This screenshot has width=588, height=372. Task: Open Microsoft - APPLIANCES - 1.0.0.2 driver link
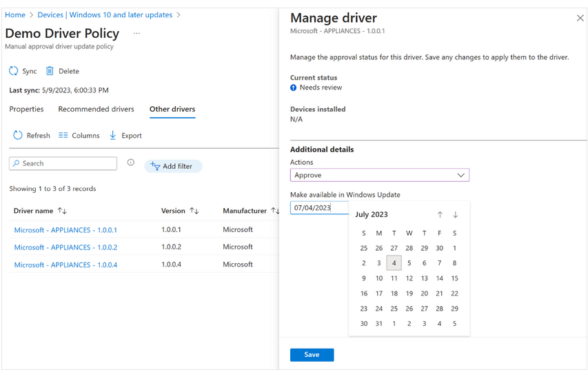[x=65, y=247]
